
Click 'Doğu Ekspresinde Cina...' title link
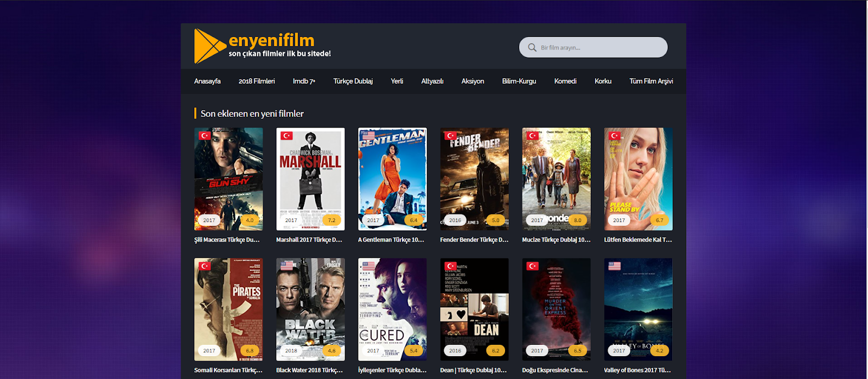555,370
